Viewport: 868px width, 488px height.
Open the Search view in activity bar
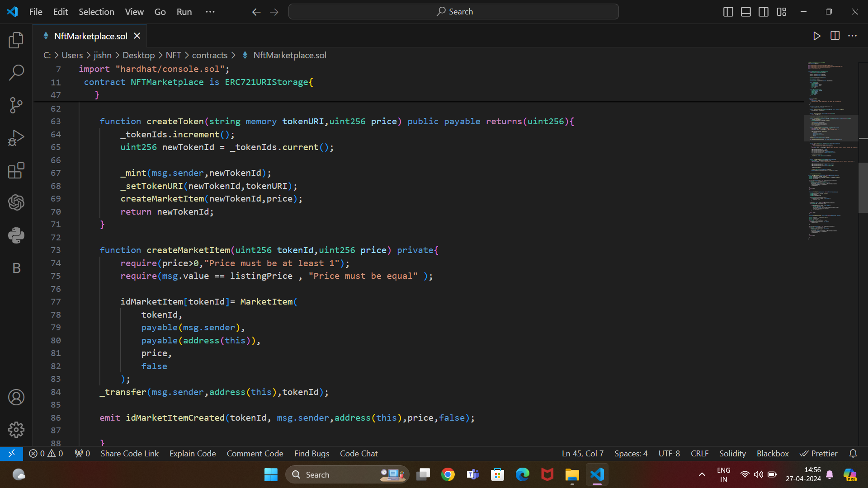point(16,72)
